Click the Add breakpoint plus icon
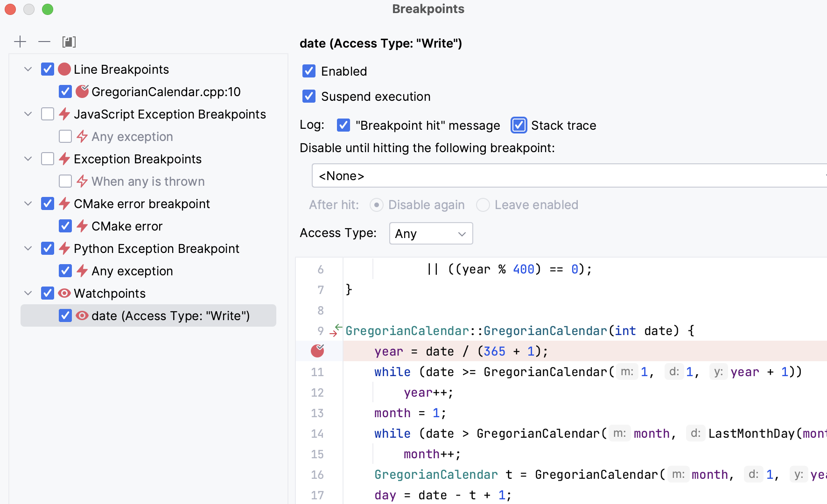 click(x=20, y=42)
